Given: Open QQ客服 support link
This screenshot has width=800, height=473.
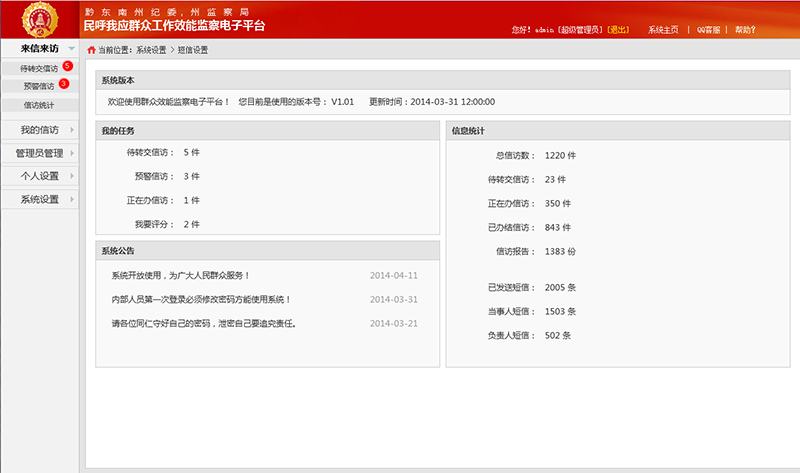Looking at the screenshot, I should [707, 30].
